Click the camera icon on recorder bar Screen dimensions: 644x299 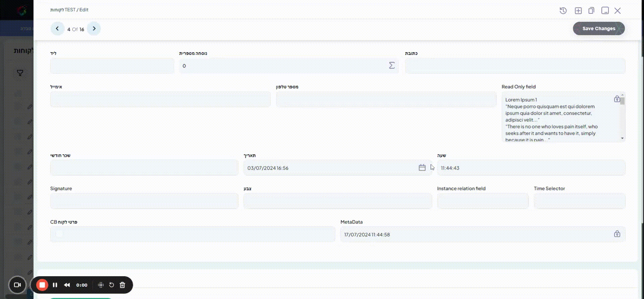[x=17, y=285]
